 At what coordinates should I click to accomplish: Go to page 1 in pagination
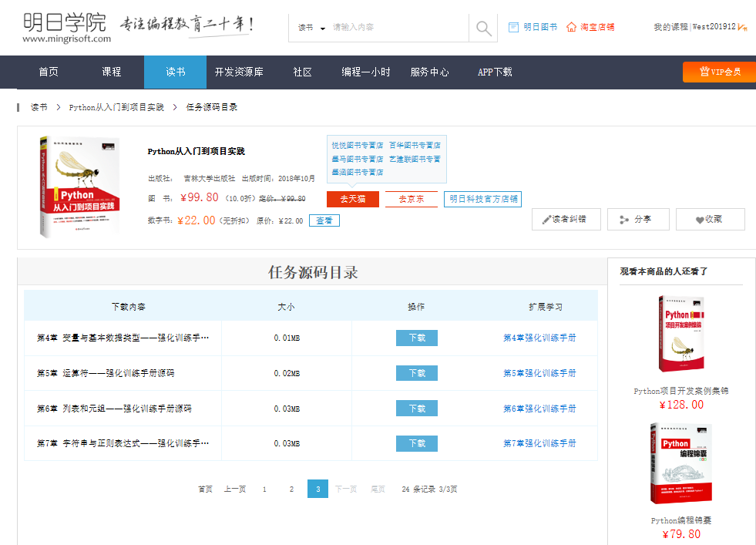(264, 489)
